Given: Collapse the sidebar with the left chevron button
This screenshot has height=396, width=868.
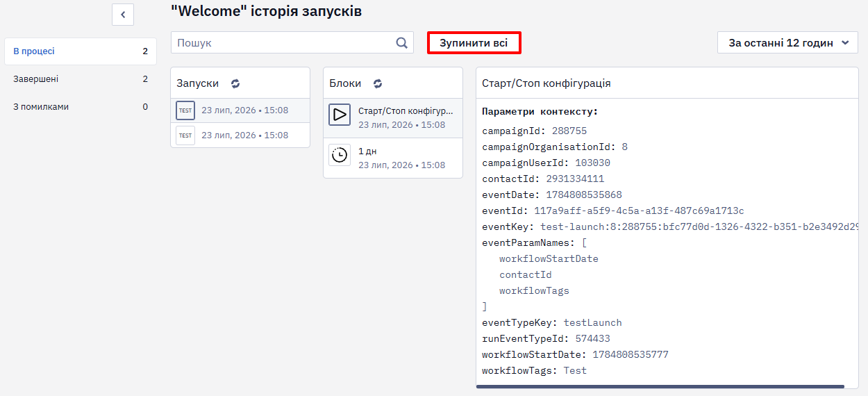Looking at the screenshot, I should pyautogui.click(x=123, y=15).
